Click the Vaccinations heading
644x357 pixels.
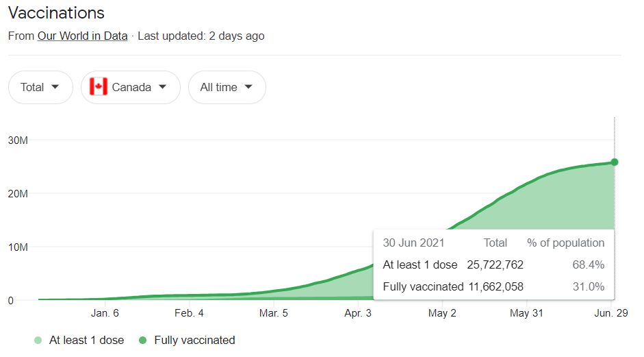pyautogui.click(x=56, y=13)
